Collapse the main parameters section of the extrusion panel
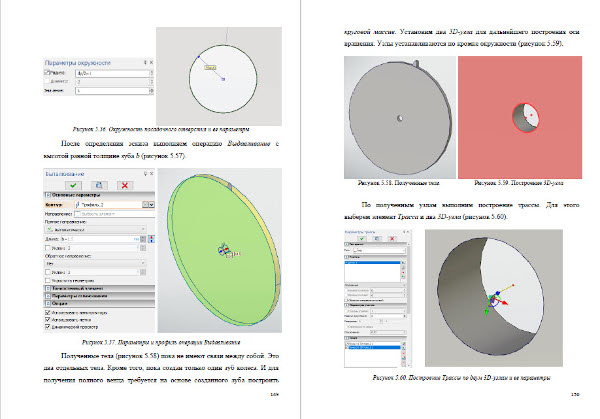Viewport: 600px width, 419px height. 48,195
